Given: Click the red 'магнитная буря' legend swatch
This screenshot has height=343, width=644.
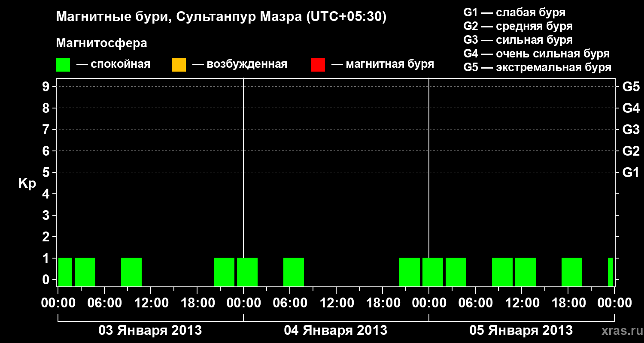Looking at the screenshot, I should [318, 64].
